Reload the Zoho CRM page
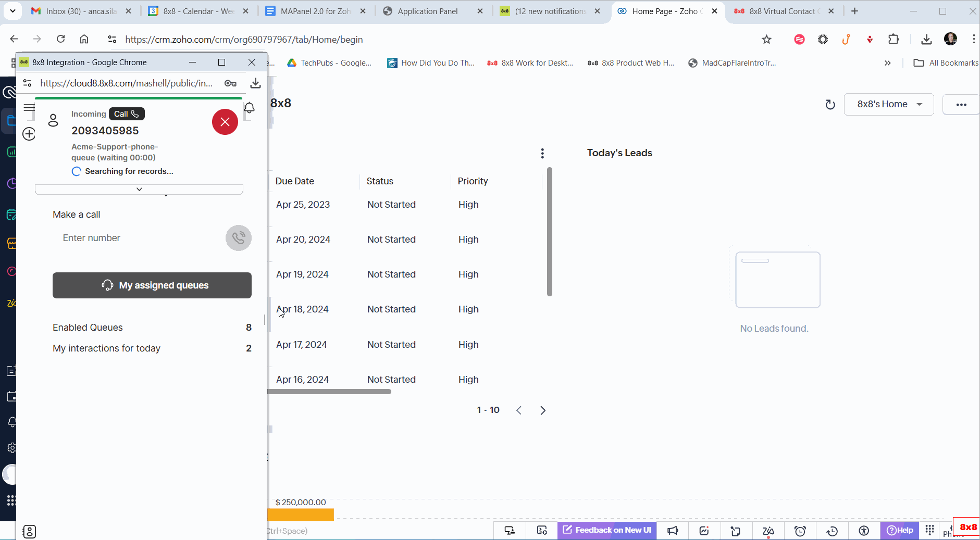Viewport: 980px width, 540px height. (x=60, y=39)
